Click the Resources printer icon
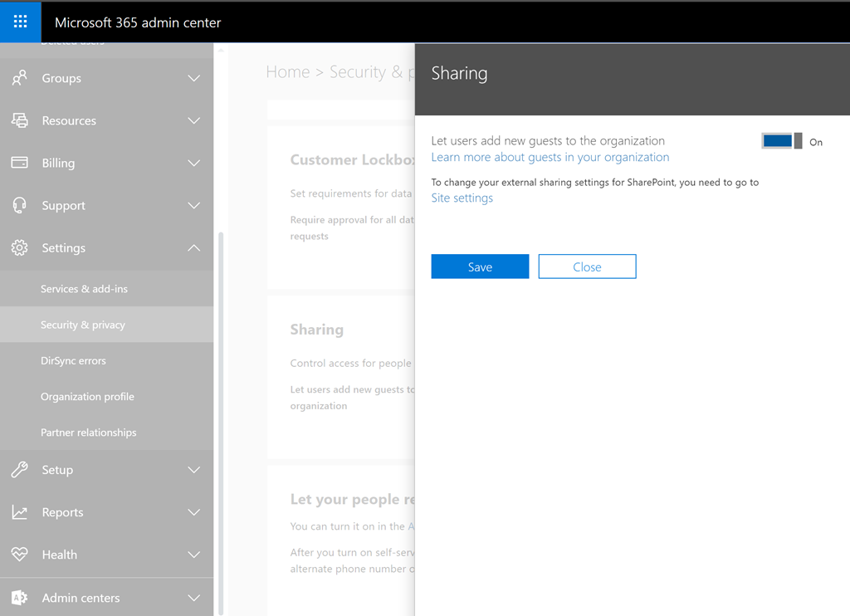The height and width of the screenshot is (616, 850). point(19,120)
